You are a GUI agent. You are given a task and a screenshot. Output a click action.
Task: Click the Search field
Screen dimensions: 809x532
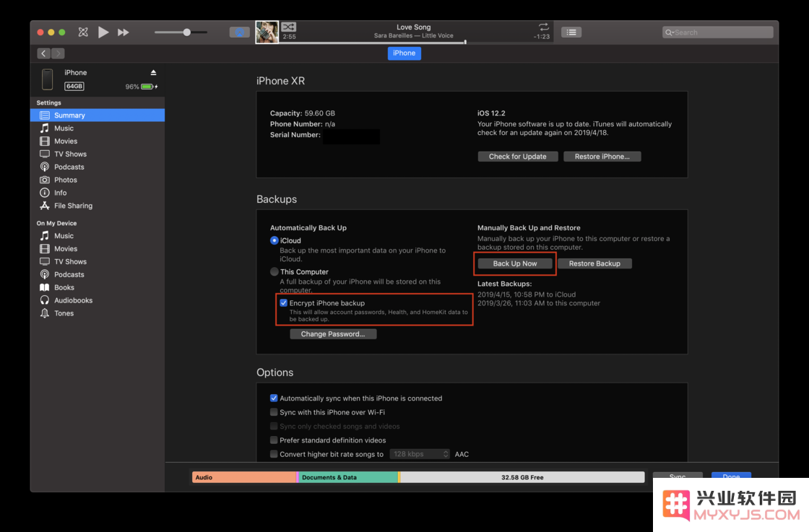(x=718, y=32)
